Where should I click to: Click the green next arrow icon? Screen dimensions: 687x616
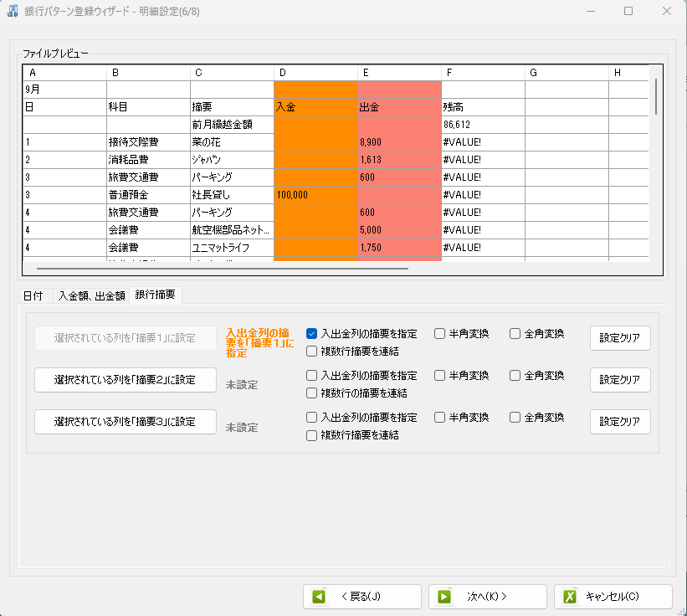tap(444, 597)
